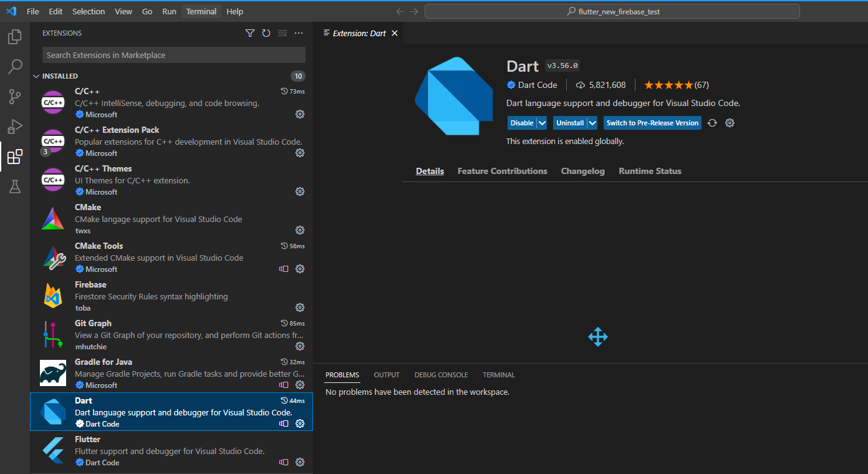The width and height of the screenshot is (868, 474).
Task: Refresh the extensions list
Action: 266,33
